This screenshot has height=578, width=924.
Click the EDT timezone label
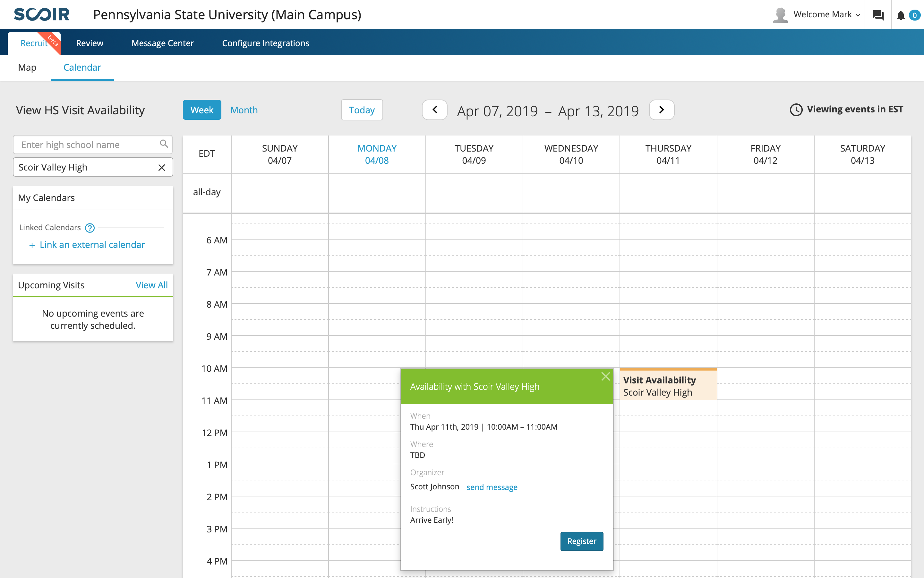(x=207, y=153)
